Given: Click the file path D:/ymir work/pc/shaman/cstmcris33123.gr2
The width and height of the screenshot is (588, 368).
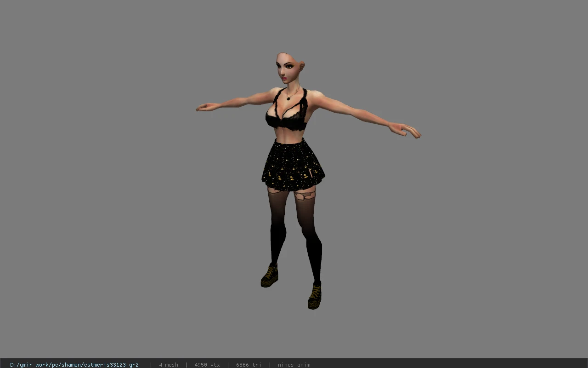Looking at the screenshot, I should click(74, 365).
